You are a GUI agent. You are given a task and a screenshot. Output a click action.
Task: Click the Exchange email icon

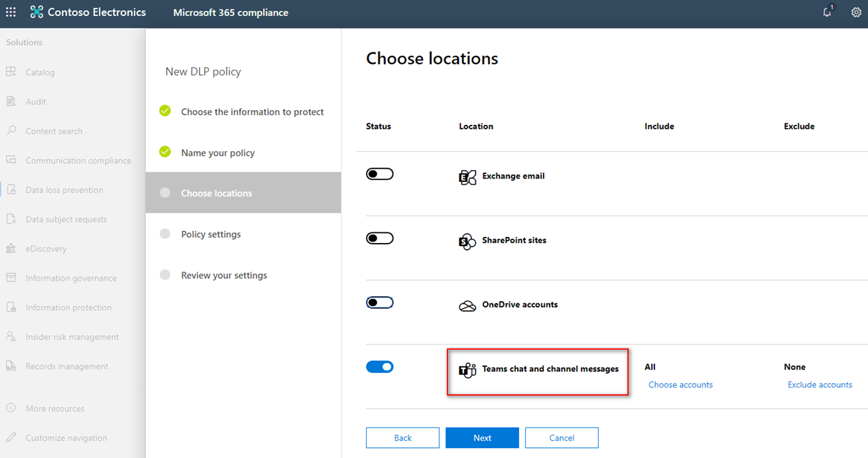tap(467, 177)
